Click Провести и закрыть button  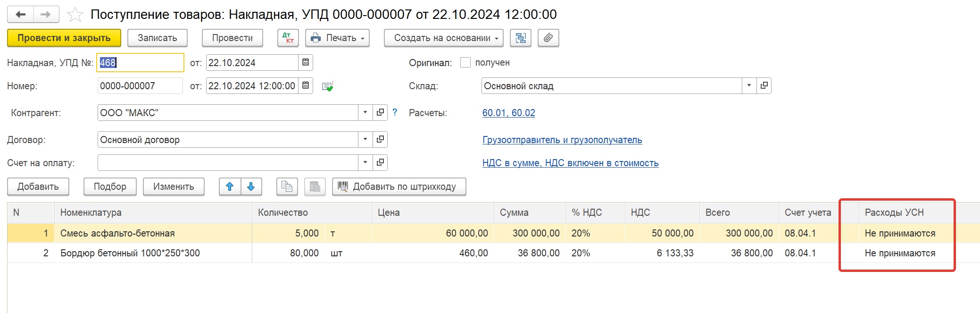click(64, 38)
